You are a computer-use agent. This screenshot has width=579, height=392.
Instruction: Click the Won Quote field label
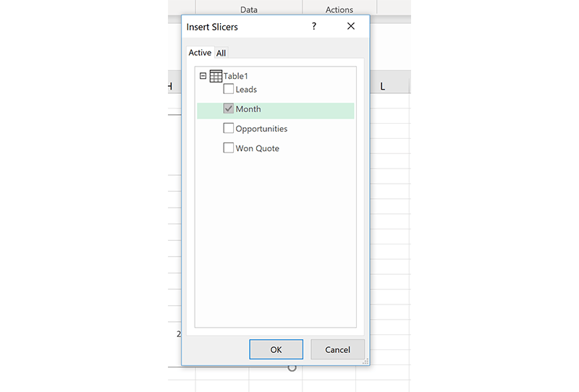point(258,148)
